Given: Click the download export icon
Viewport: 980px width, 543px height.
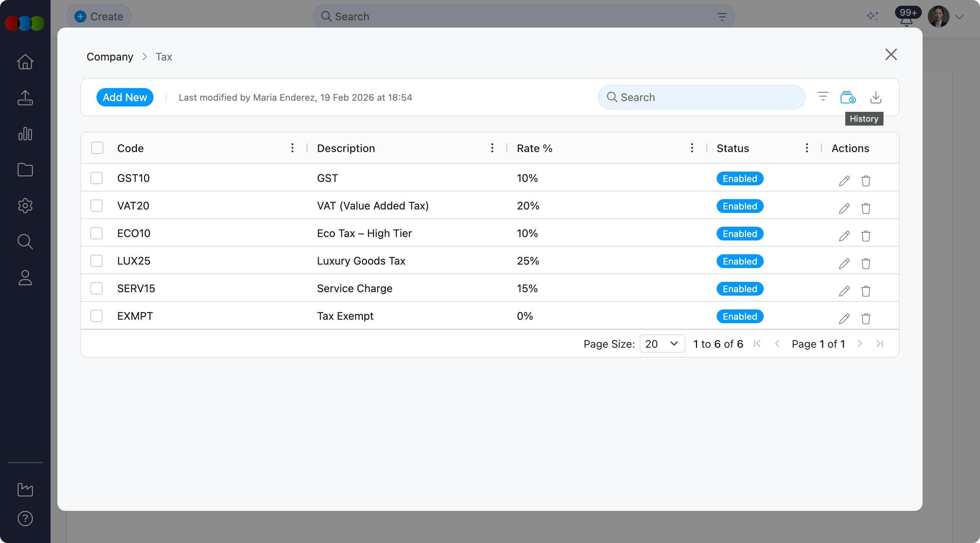Looking at the screenshot, I should click(x=875, y=97).
